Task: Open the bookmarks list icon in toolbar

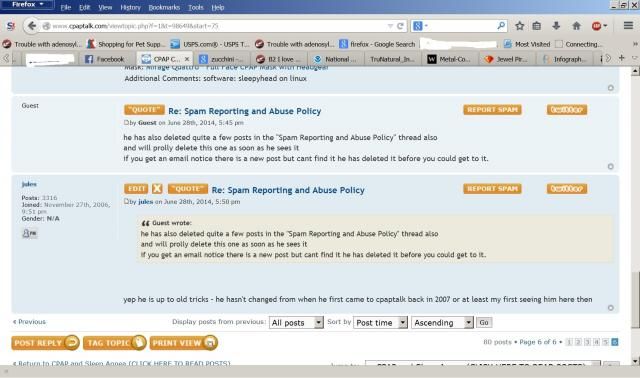Action: coord(536,26)
